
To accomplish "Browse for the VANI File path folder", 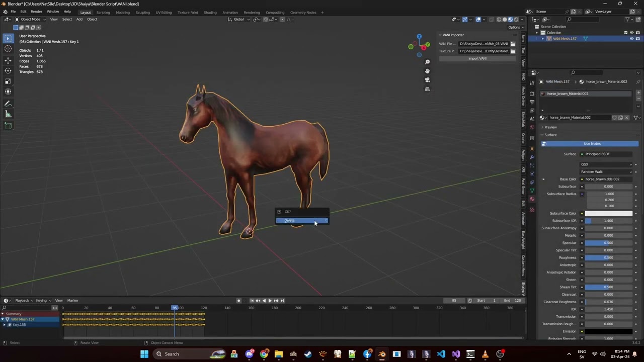I will [x=513, y=44].
